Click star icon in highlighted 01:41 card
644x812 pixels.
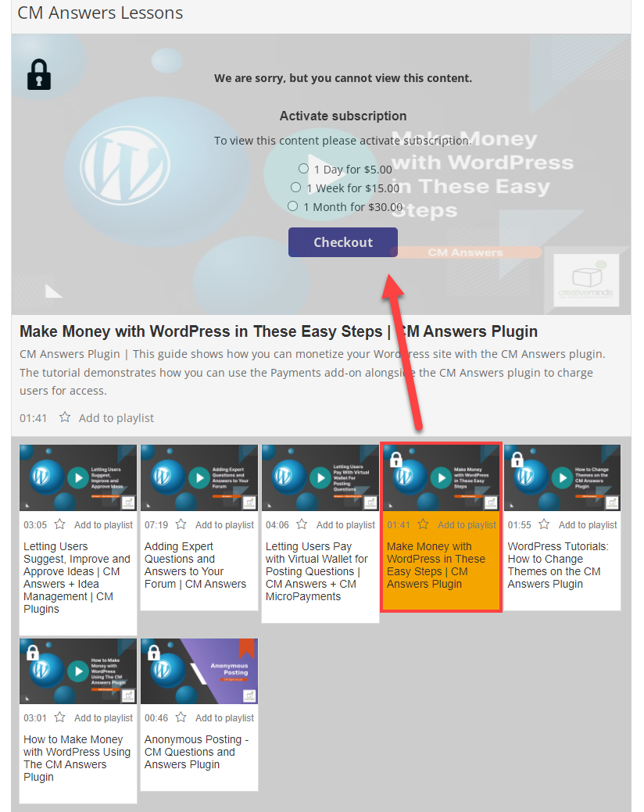coord(423,524)
